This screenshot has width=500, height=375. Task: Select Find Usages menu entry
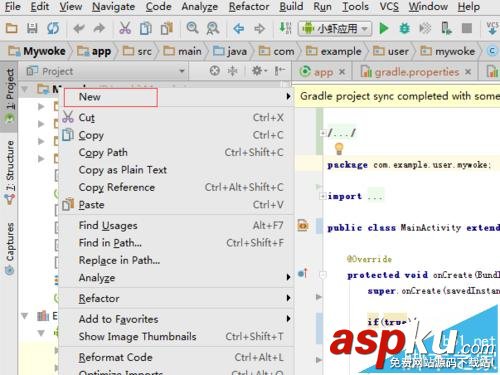177,226
